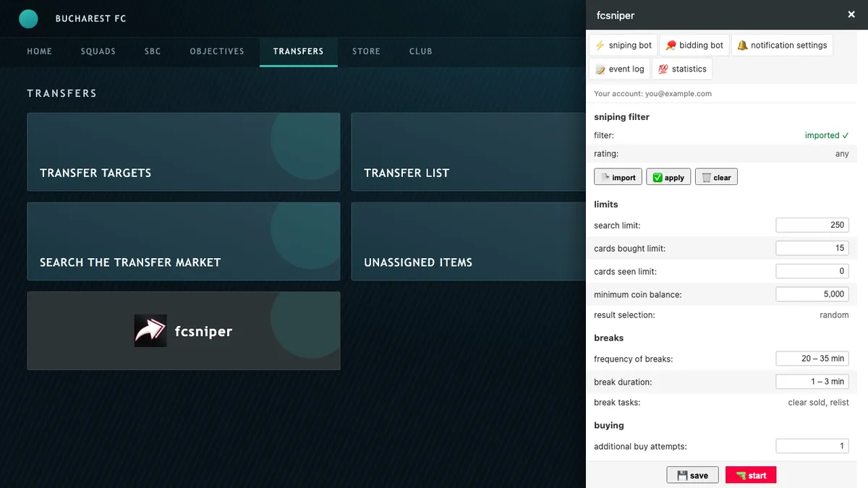Screen dimensions: 868x488
Task: Open the event log tab
Action: point(619,69)
